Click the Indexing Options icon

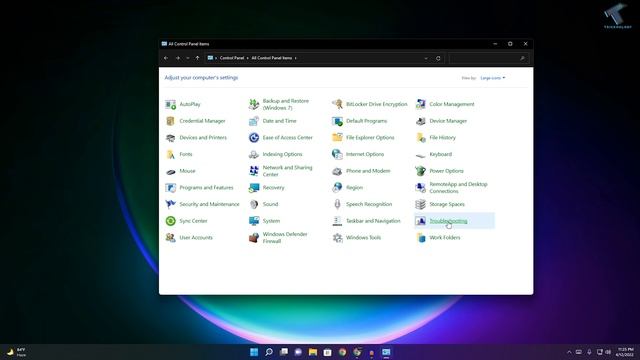[254, 154]
